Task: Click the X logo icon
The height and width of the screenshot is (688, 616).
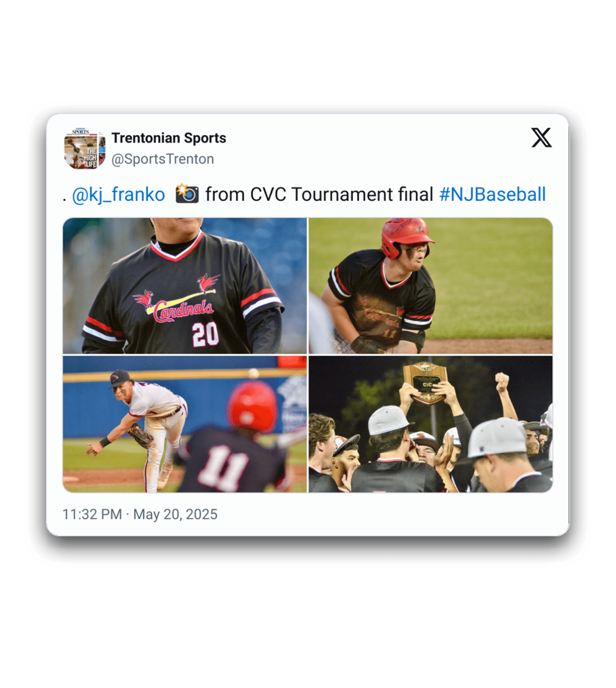Action: coord(541,138)
